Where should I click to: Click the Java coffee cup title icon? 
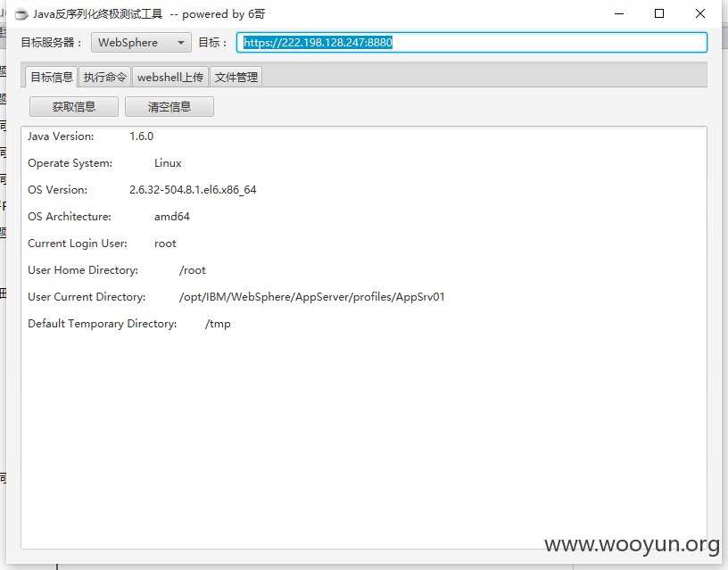[21, 14]
